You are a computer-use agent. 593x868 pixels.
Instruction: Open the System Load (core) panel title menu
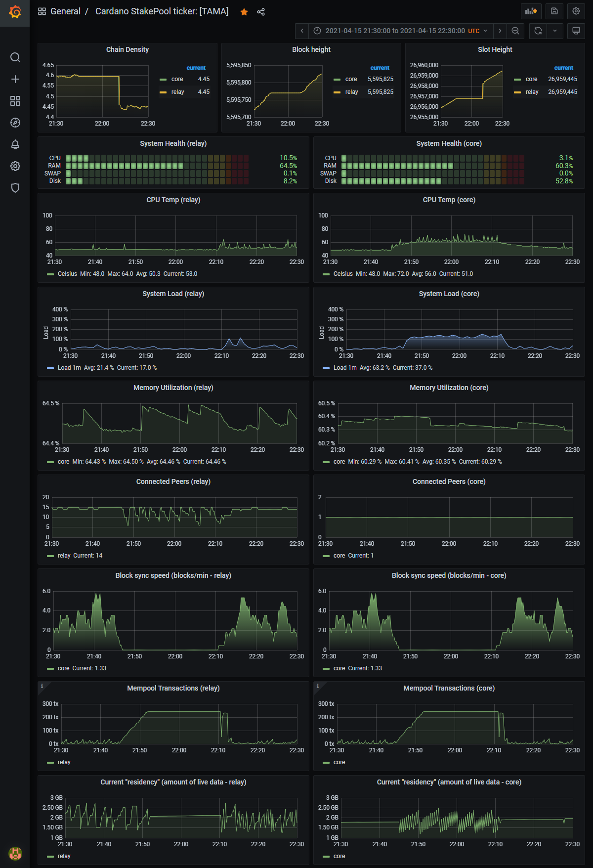coord(449,294)
